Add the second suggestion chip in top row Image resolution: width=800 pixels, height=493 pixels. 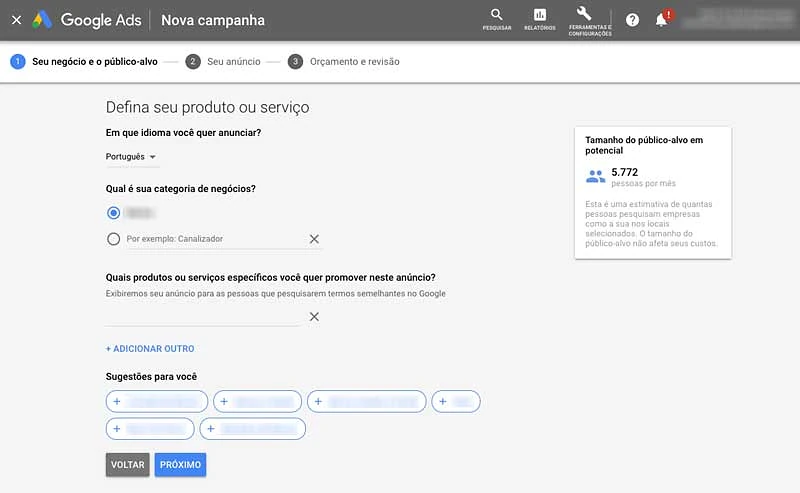(x=257, y=402)
